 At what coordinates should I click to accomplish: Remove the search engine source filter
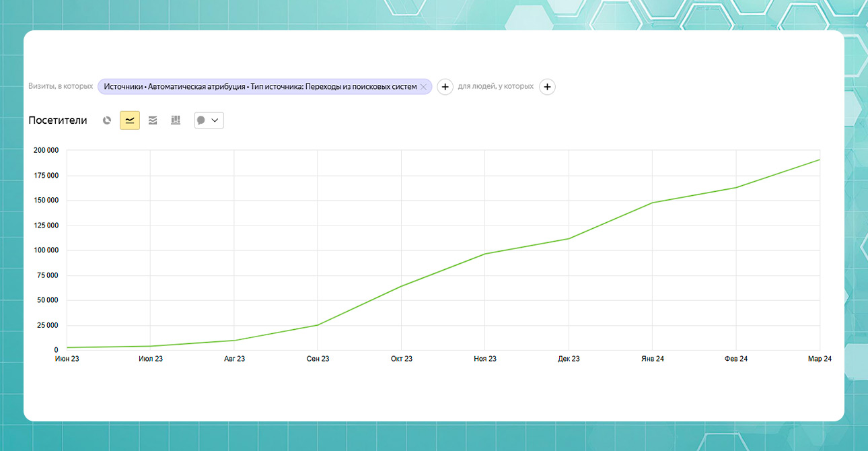(x=423, y=87)
